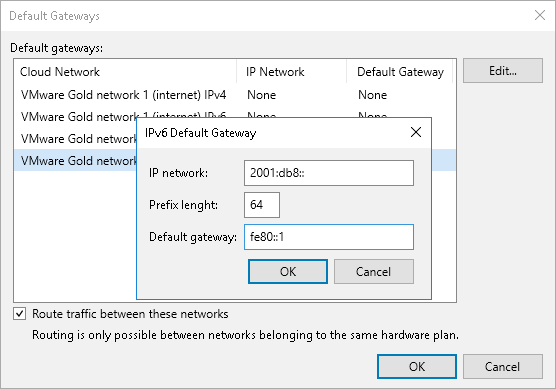Confirm IPv6 Default Gateway dialog with OK
This screenshot has height=389, width=556.
coord(288,272)
